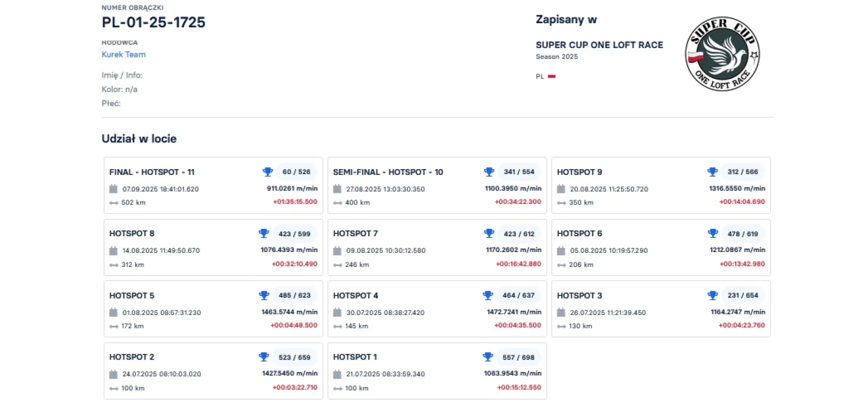Screen dimensions: 868x417
Task: Click the calendar icon in the HOTSPOT 8 card
Action: pyautogui.click(x=113, y=251)
